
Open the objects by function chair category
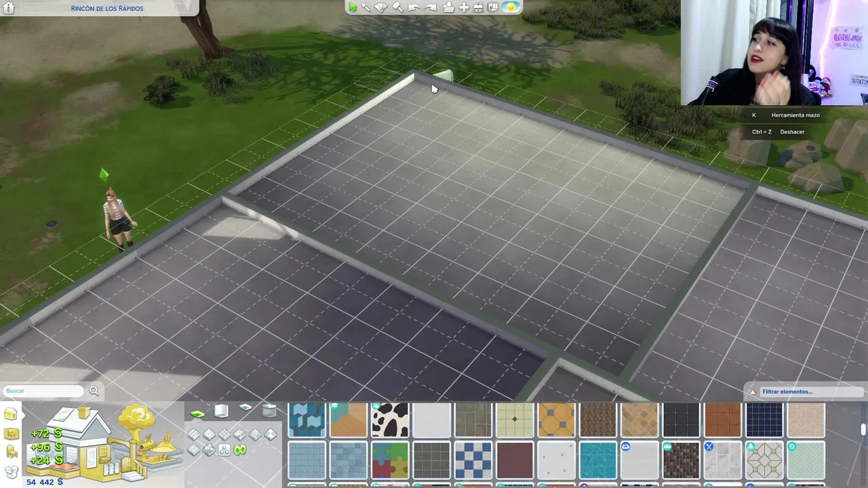pos(11,452)
